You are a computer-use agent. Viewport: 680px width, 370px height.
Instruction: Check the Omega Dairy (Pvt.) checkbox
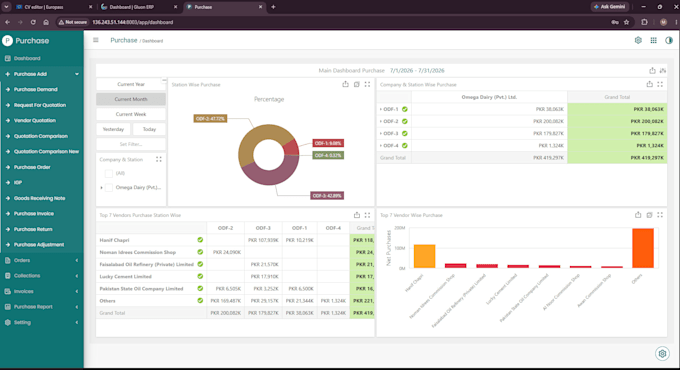[109, 187]
